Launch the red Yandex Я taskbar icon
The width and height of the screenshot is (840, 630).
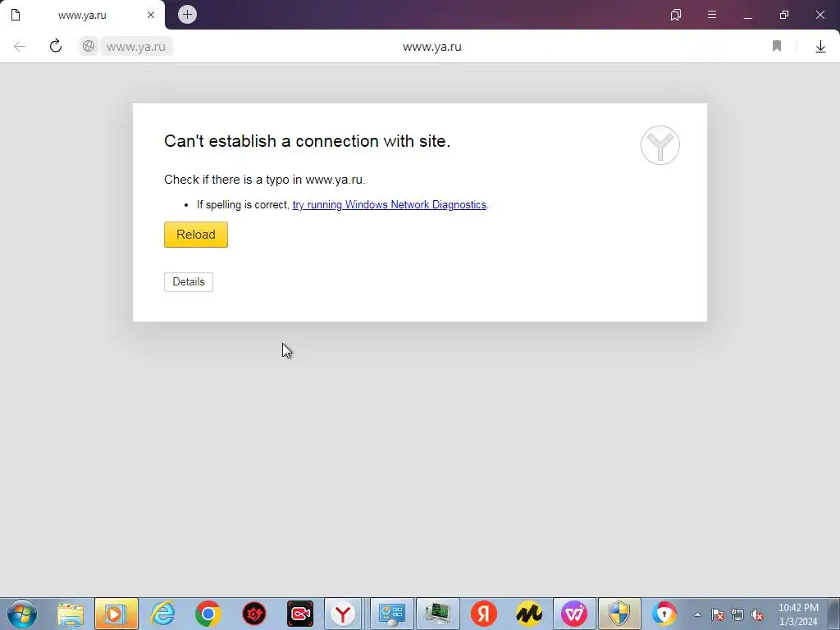484,614
